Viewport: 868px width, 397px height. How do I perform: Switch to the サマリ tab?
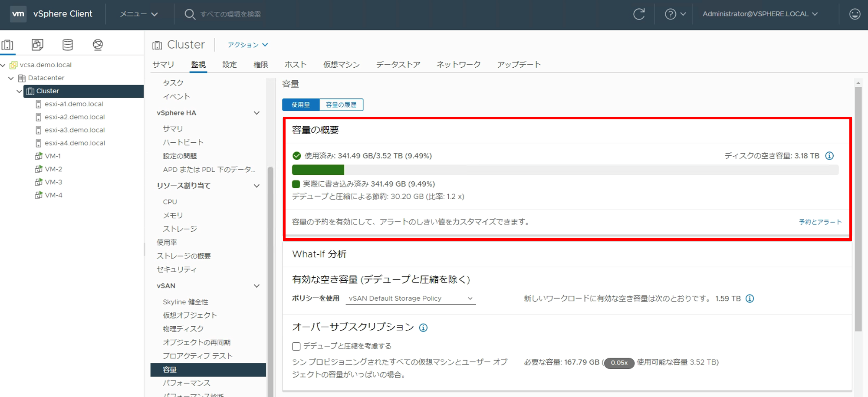[163, 65]
